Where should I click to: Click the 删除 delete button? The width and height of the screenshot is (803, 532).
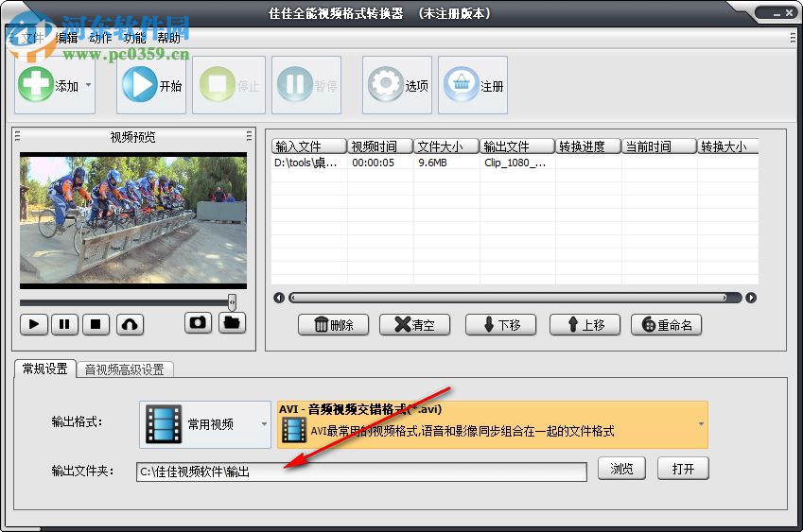pos(333,325)
